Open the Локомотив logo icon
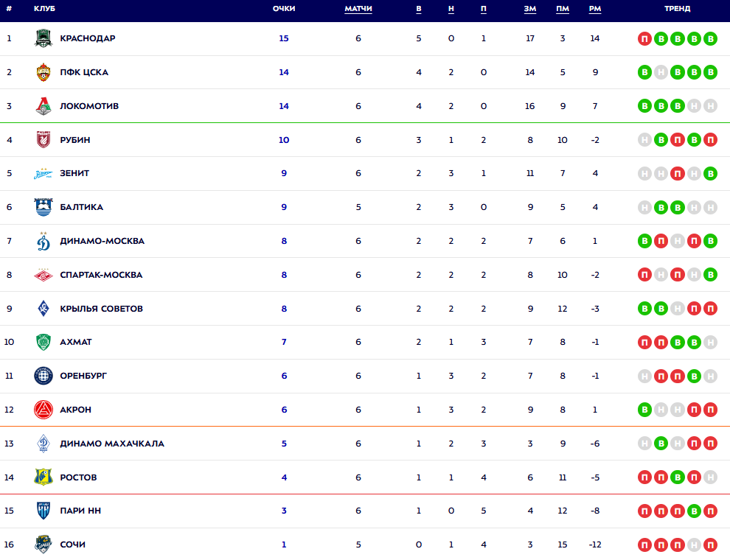 [x=44, y=106]
